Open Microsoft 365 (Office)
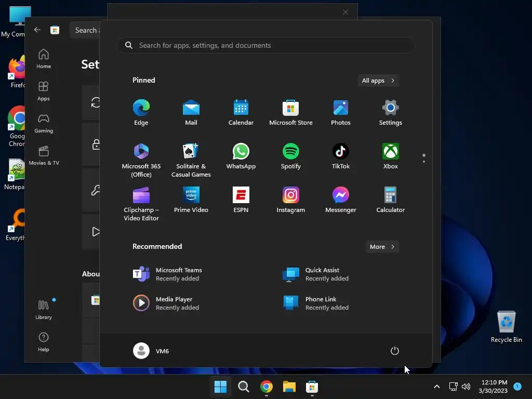The image size is (532, 399). 141,160
